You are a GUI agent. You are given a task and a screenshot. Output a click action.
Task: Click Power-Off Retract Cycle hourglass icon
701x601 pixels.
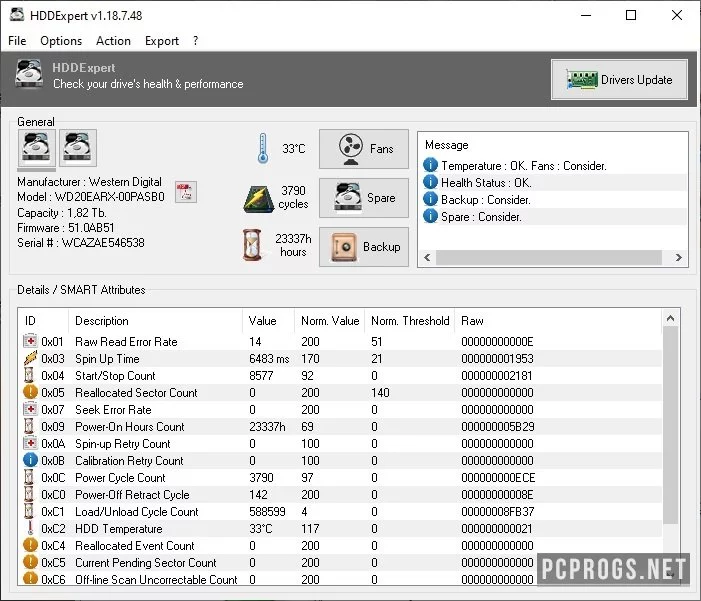point(29,494)
